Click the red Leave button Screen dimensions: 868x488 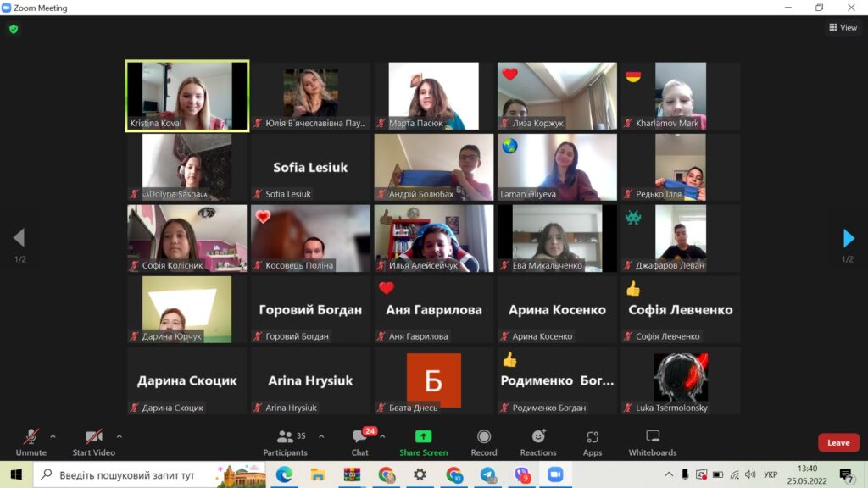tap(837, 442)
